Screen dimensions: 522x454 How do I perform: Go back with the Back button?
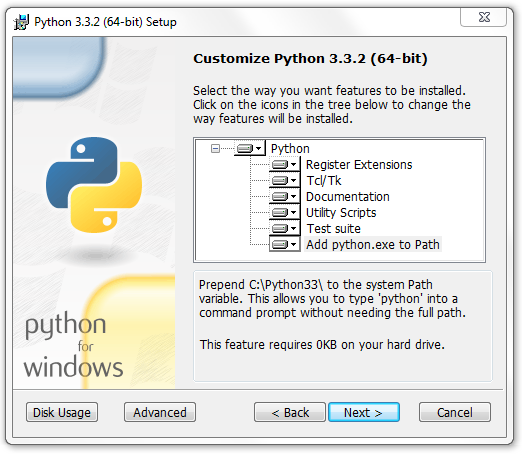point(290,412)
